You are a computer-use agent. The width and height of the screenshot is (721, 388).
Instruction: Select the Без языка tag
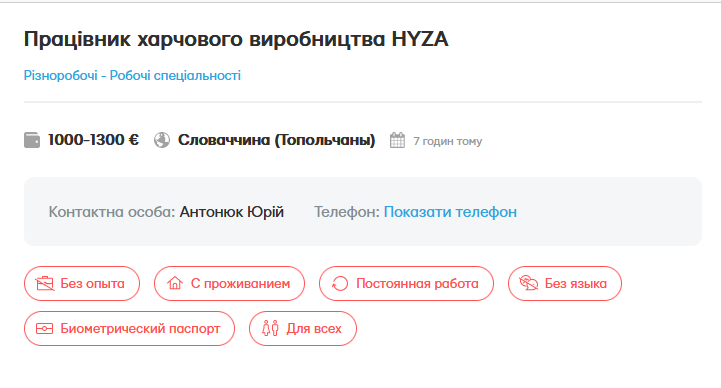tap(565, 284)
